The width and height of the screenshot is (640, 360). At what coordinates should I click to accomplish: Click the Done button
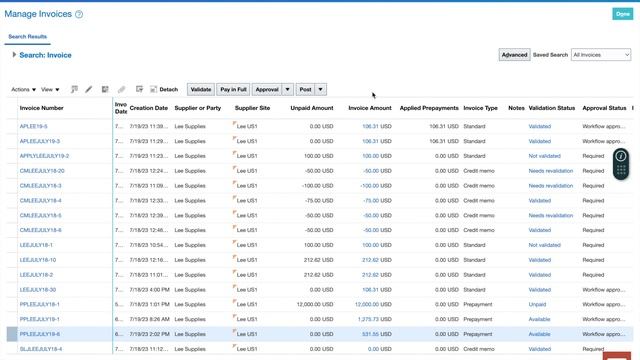[622, 14]
